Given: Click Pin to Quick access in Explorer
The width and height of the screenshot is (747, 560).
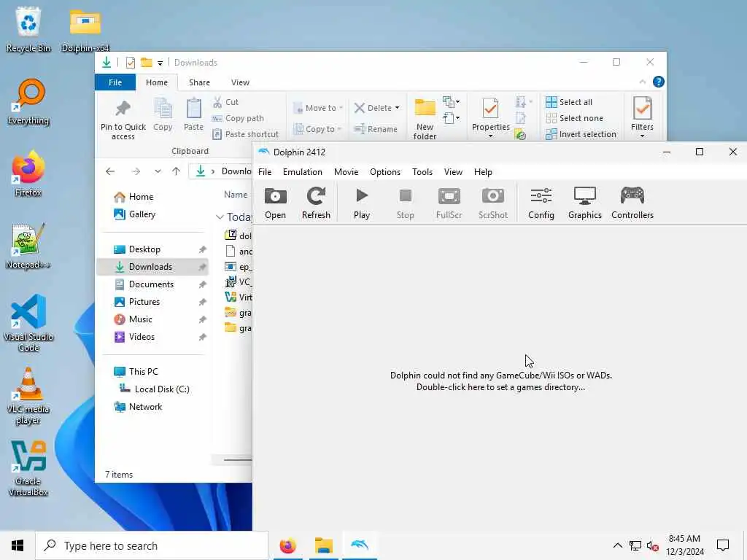Looking at the screenshot, I should (x=123, y=119).
